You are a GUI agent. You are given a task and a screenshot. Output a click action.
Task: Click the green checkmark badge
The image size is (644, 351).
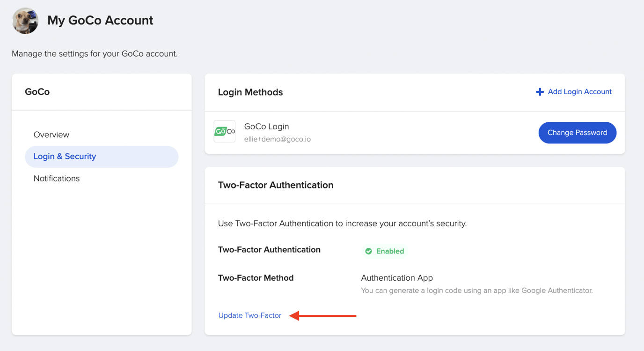(x=369, y=251)
